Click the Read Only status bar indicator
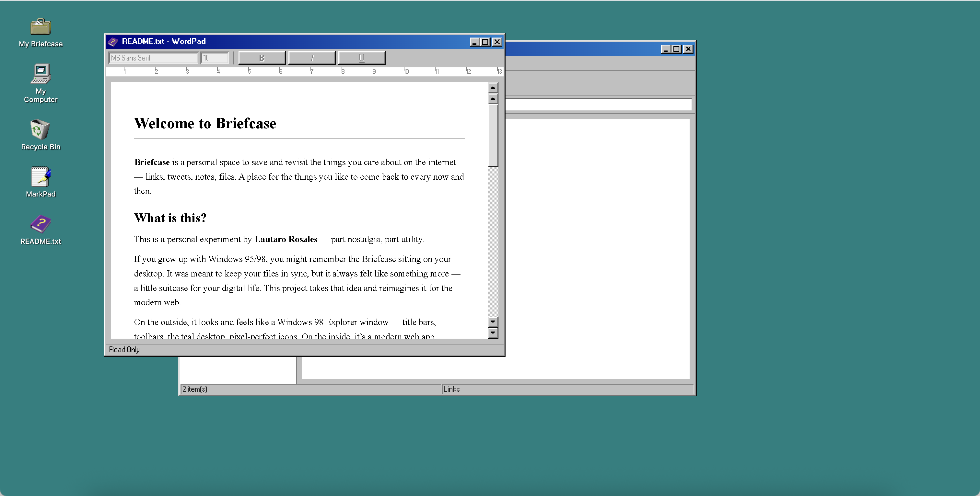The image size is (980, 496). (124, 349)
